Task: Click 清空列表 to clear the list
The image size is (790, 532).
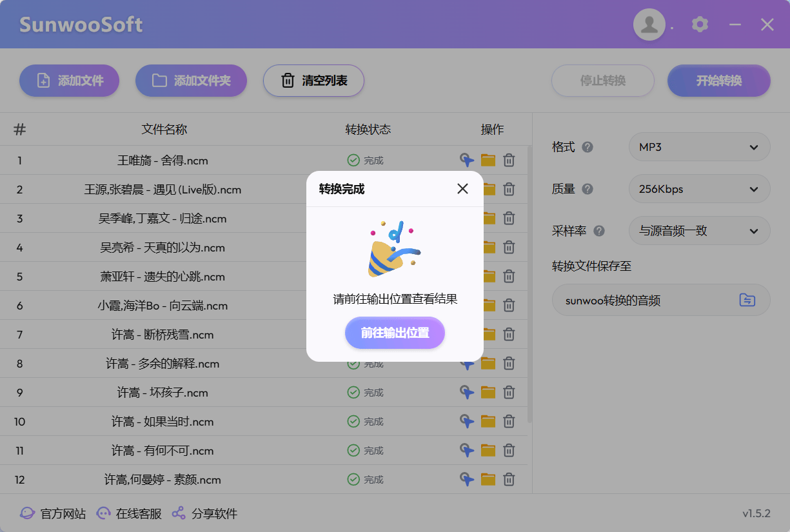Action: pos(313,81)
